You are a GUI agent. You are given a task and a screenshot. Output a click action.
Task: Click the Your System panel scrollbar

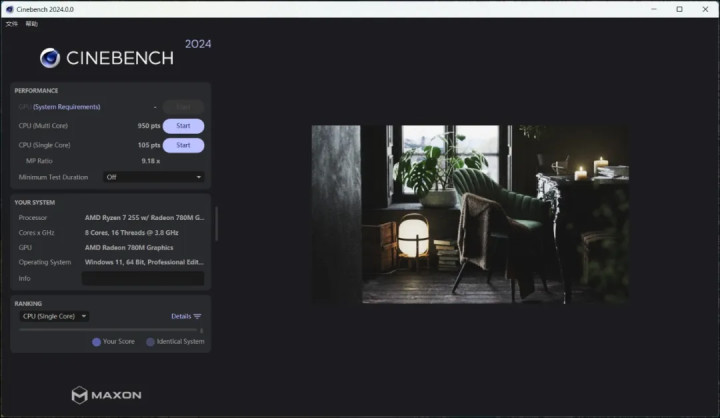point(216,223)
